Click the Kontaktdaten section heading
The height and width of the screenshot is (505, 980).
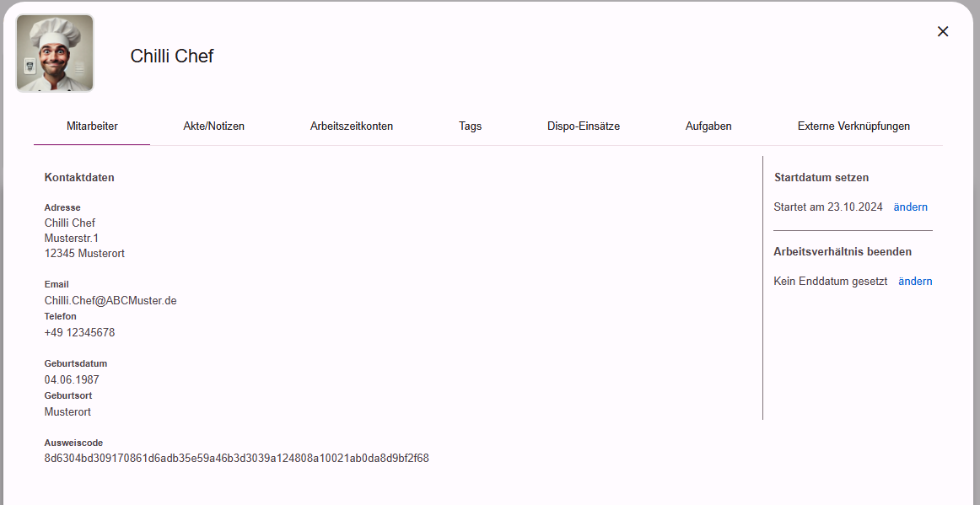tap(79, 178)
